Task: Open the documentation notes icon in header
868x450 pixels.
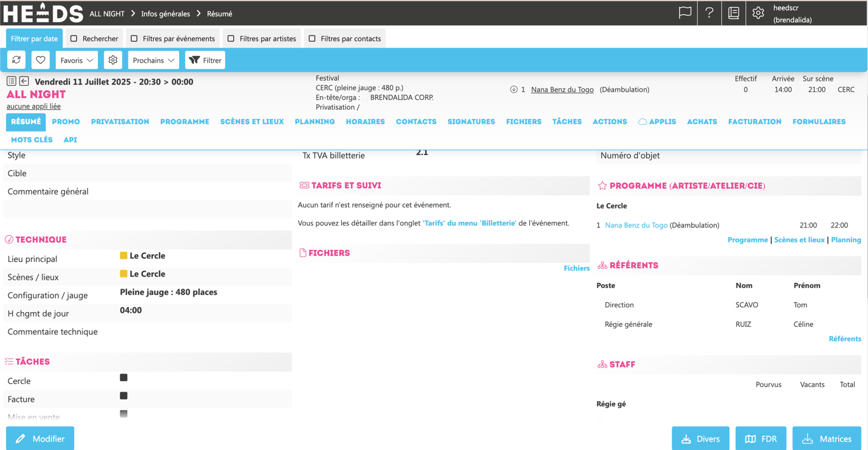Action: 733,13
